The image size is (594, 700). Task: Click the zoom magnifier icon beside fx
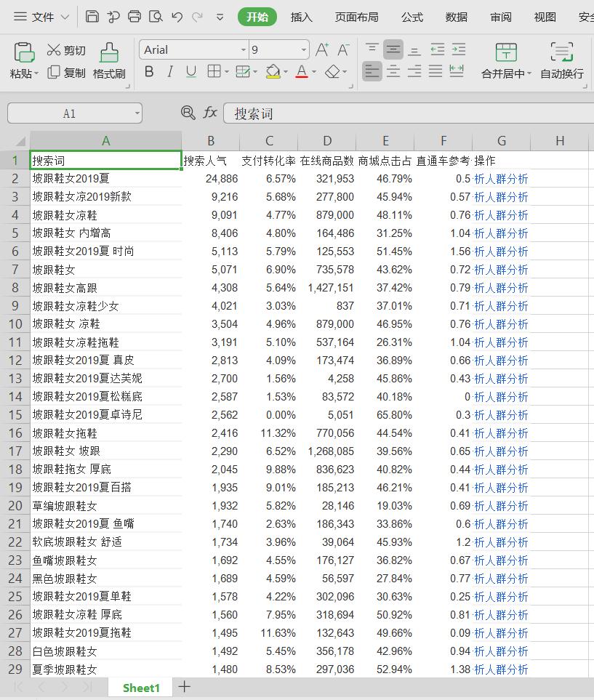point(188,113)
